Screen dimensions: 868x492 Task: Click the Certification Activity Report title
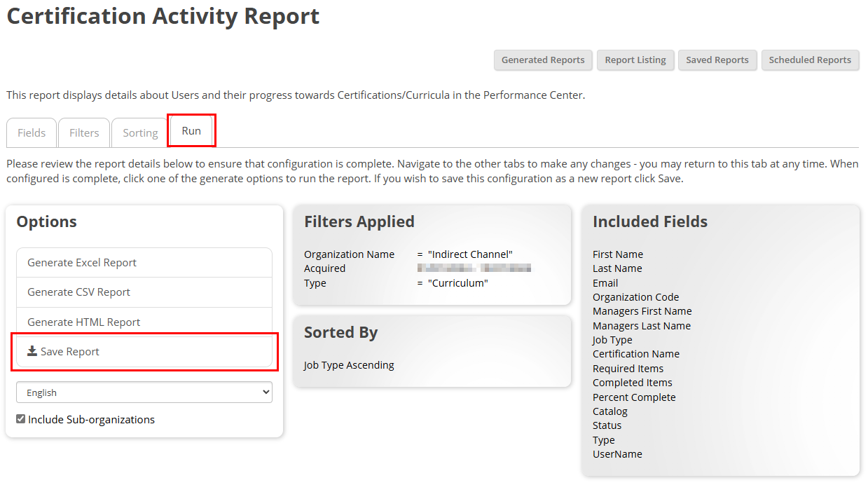[162, 16]
